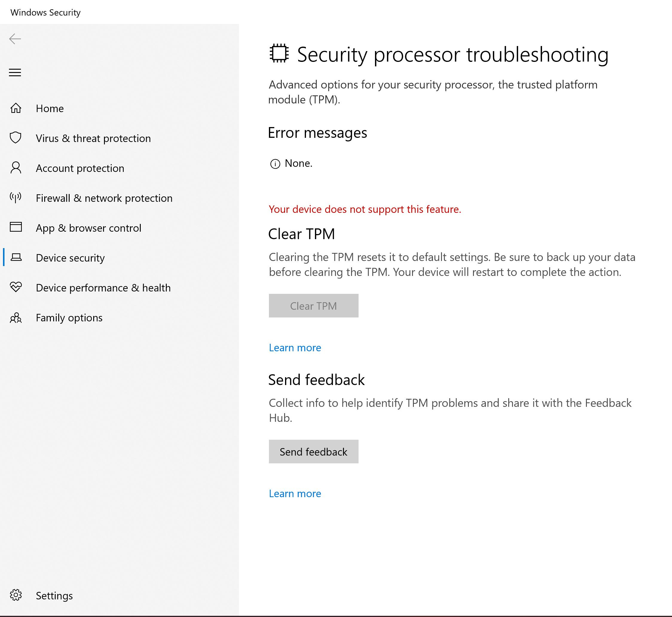Open the Settings gear icon
Viewport: 672px width, 617px height.
(15, 595)
